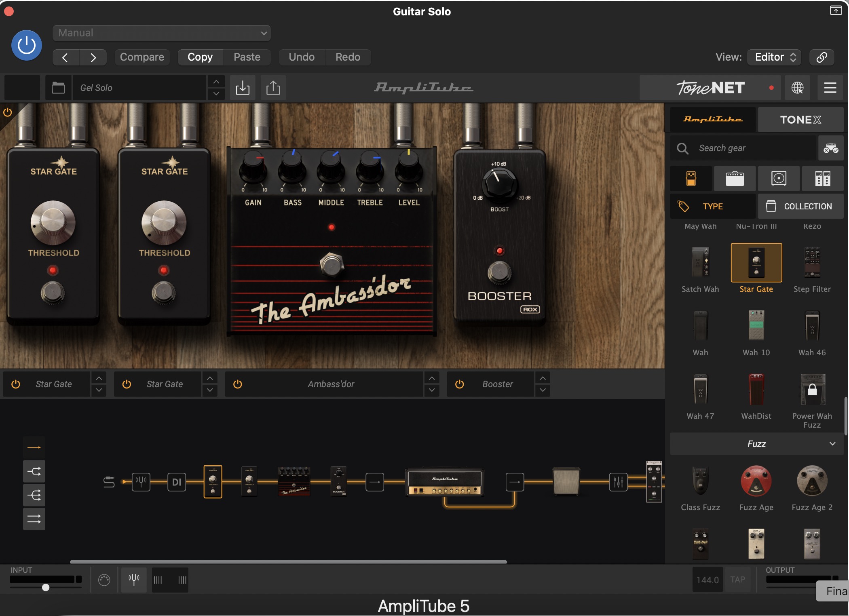Viewport: 849px width, 616px height.
Task: Collapse the Fuzz category section
Action: 756,444
